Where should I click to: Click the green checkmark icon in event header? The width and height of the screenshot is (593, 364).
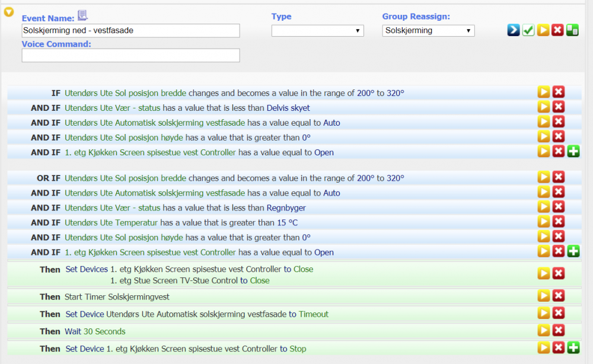click(x=528, y=30)
